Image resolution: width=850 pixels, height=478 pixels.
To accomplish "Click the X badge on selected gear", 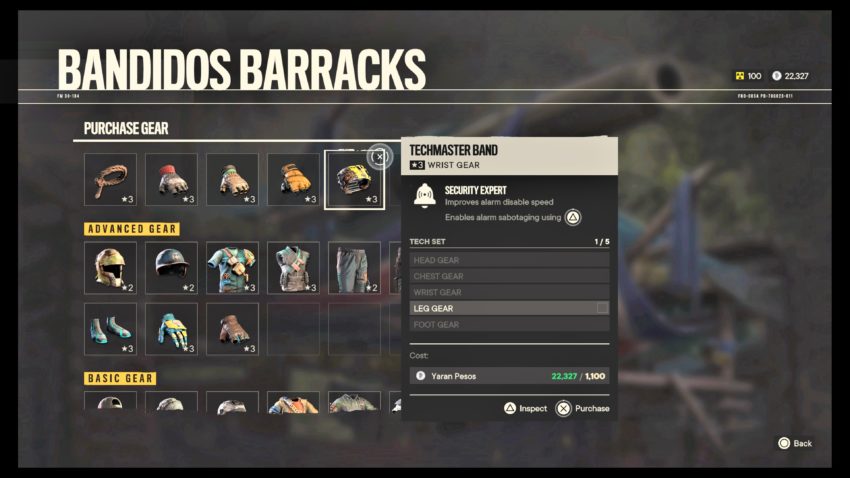I will pos(379,157).
